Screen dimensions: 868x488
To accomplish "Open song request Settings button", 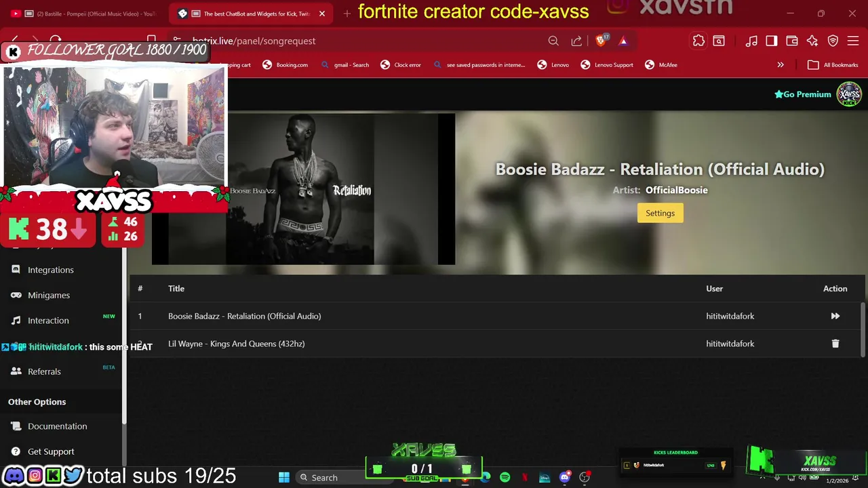I will coord(660,213).
